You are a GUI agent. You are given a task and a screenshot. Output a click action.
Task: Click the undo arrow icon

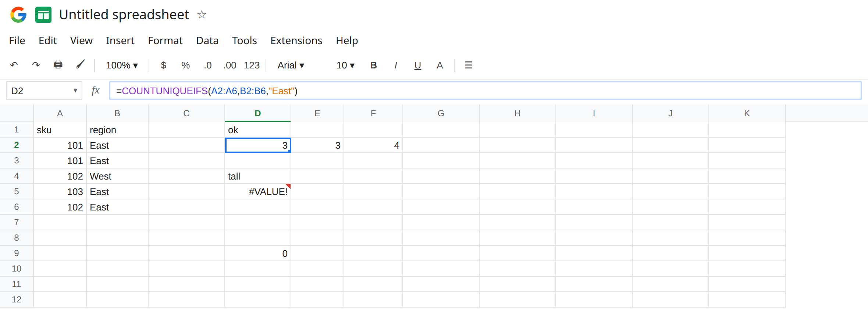click(14, 65)
